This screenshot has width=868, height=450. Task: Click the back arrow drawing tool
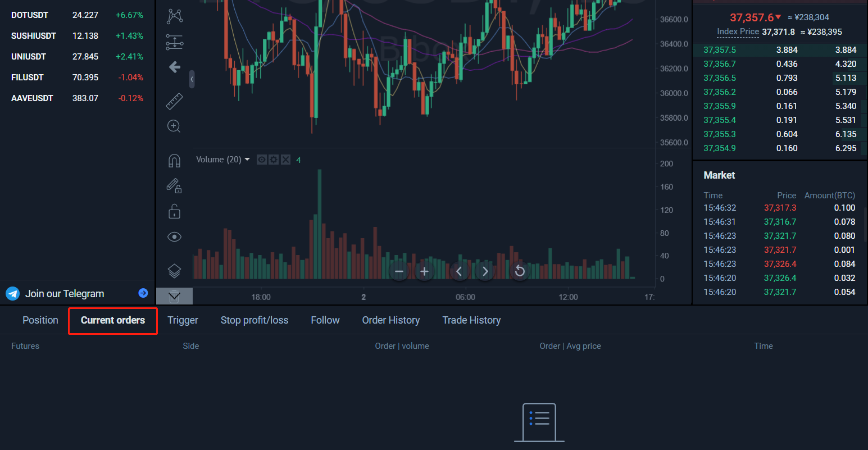coord(175,67)
